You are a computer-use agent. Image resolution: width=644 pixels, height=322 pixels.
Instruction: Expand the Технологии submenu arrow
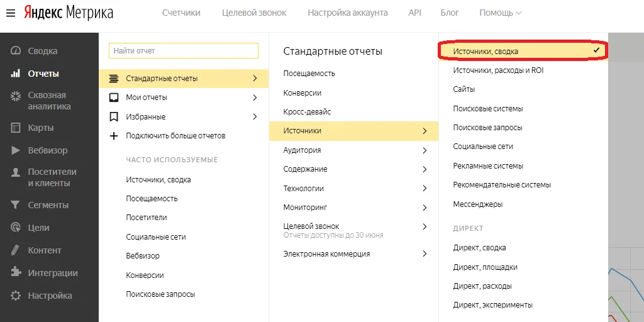[425, 189]
